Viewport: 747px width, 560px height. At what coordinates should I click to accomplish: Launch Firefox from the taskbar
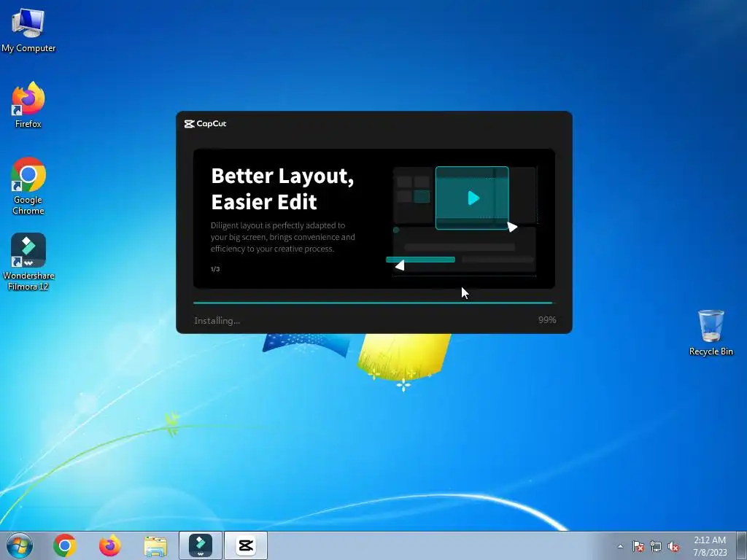coord(109,545)
